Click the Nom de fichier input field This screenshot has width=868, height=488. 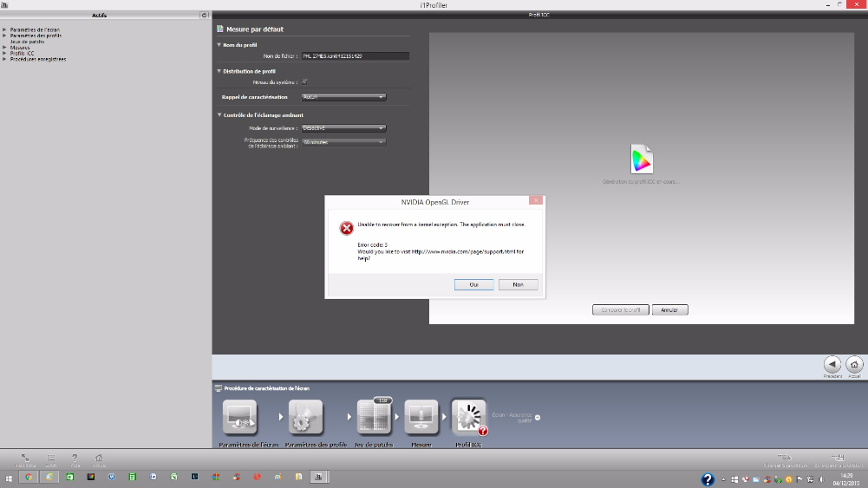pyautogui.click(x=356, y=55)
